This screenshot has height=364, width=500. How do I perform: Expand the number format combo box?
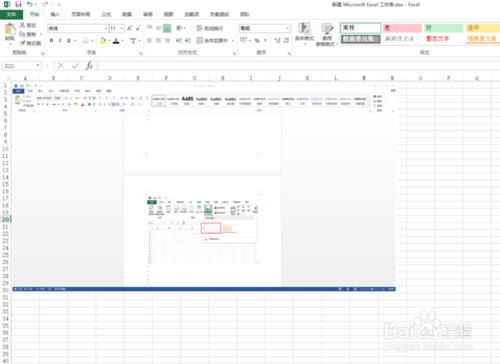[288, 29]
